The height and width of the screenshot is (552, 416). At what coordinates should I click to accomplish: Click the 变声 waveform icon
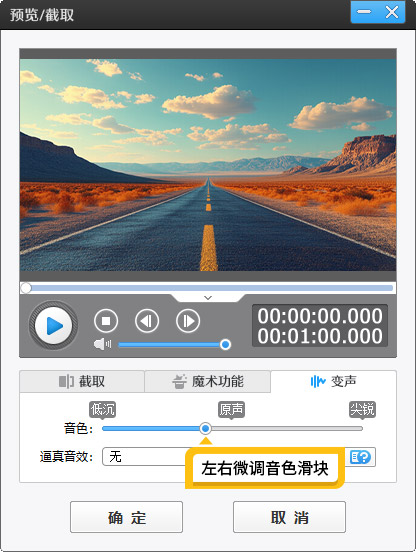click(317, 381)
